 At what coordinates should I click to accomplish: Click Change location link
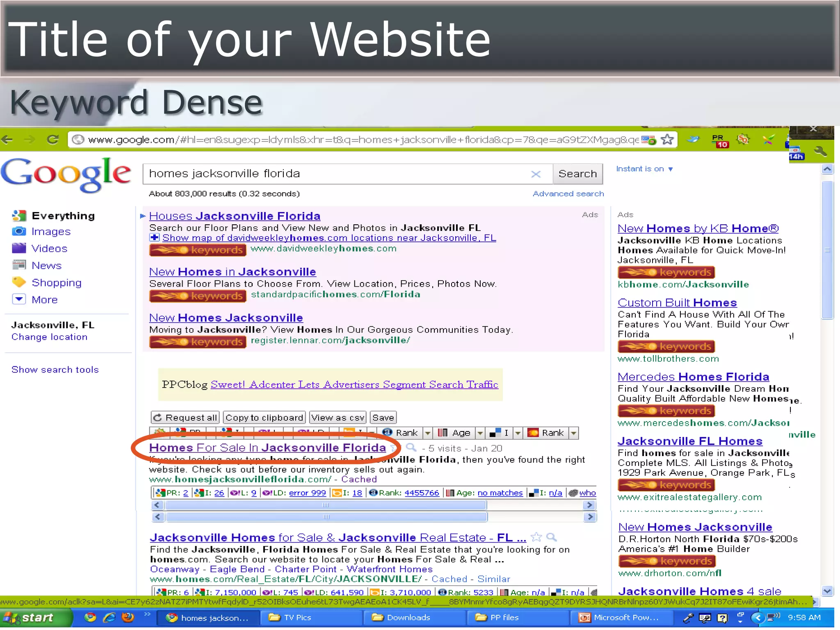[x=49, y=337]
